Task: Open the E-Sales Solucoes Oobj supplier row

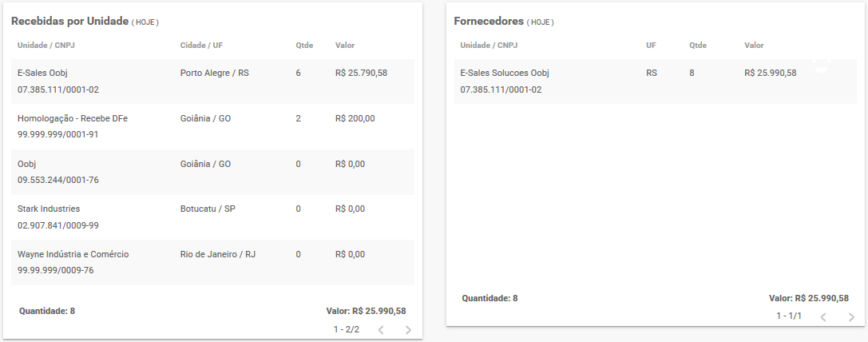Action: tap(656, 82)
